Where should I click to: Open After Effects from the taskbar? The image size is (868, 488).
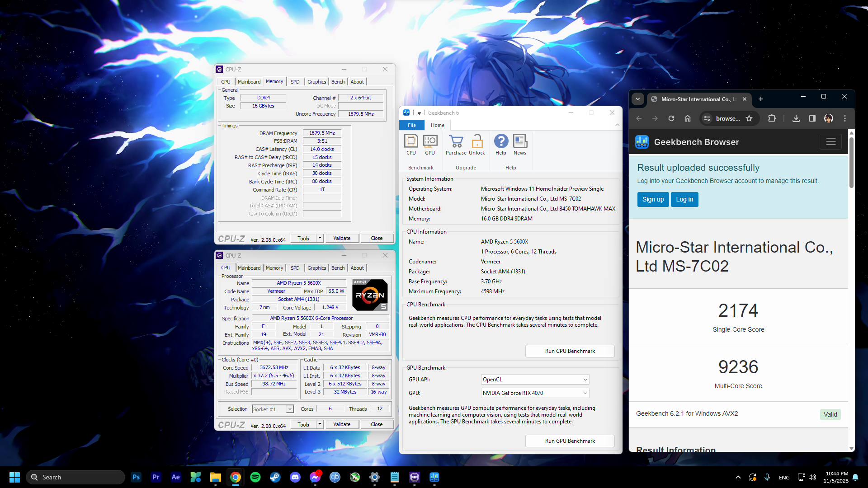[x=176, y=477]
